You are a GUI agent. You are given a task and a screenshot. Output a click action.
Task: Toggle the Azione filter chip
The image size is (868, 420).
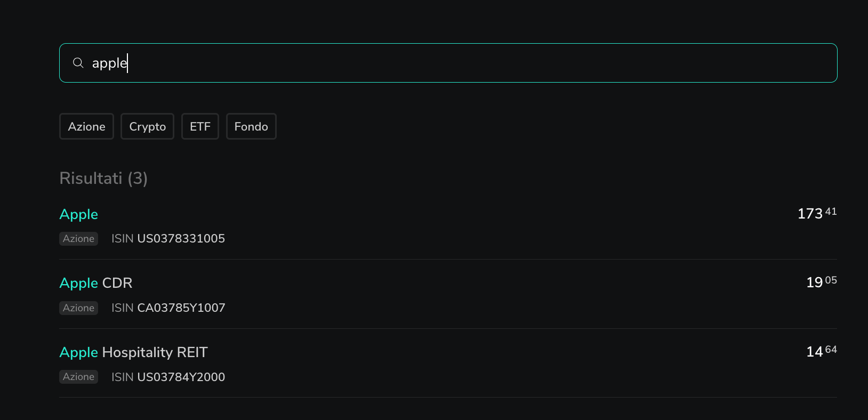click(x=86, y=126)
